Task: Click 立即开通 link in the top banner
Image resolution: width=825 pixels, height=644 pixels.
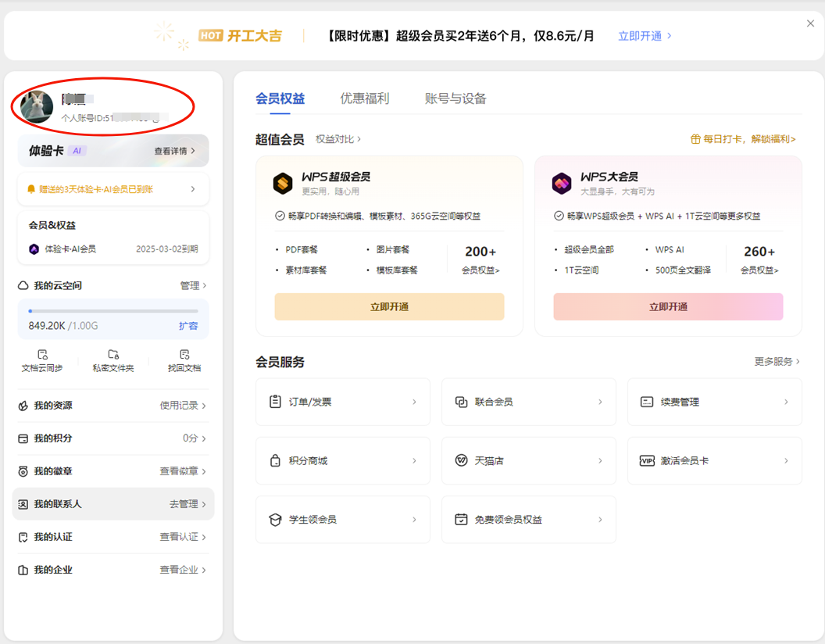Action: pyautogui.click(x=645, y=36)
